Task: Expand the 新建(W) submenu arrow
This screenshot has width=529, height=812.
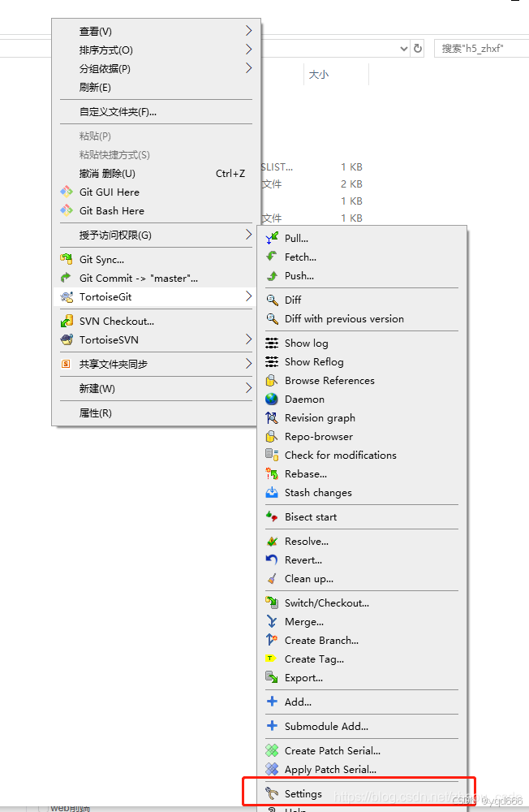Action: (248, 388)
